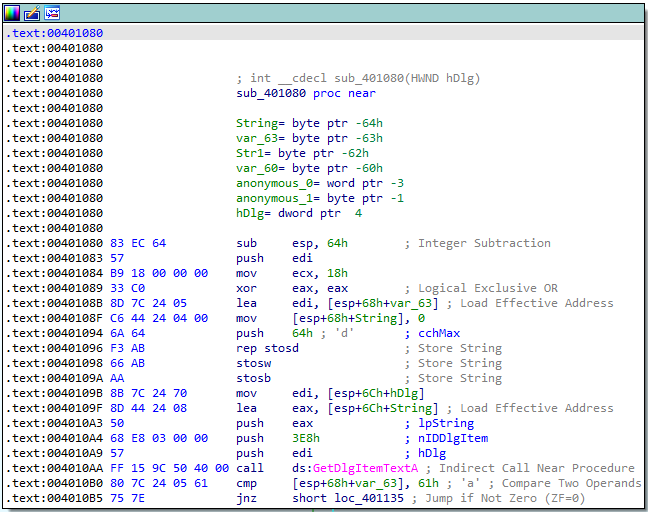
Task: Click the edit node comment icon
Action: pos(32,13)
